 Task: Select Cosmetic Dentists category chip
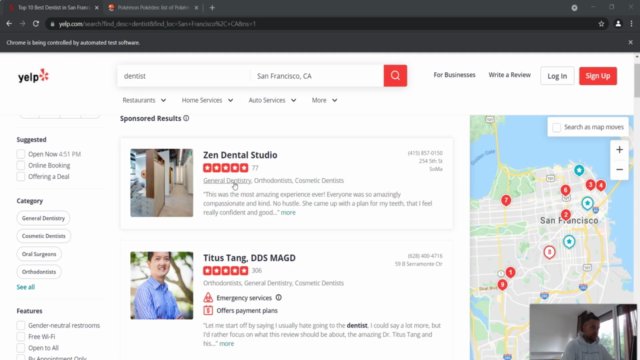44,236
